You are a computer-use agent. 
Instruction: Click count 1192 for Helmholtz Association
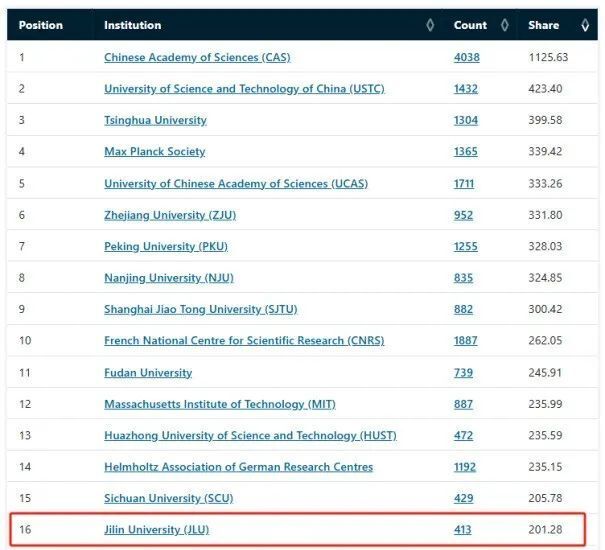tap(465, 467)
